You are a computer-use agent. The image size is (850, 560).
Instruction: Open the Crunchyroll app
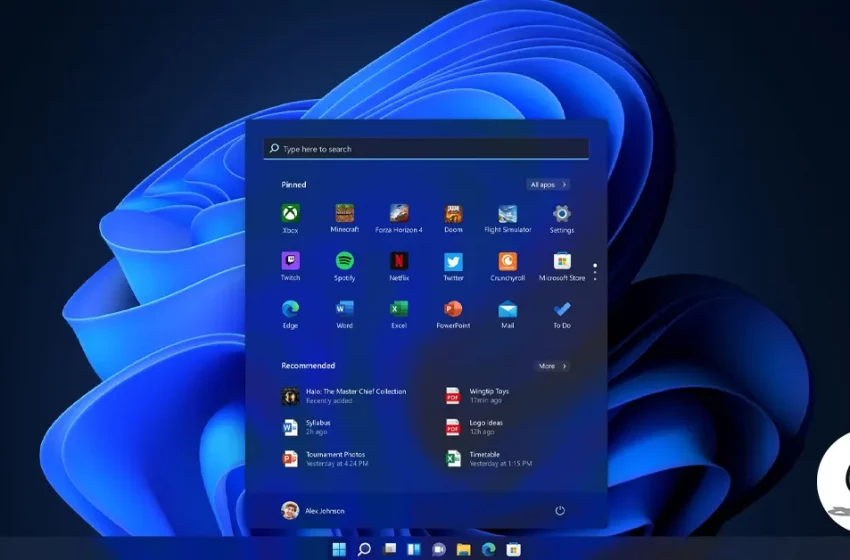click(x=508, y=262)
